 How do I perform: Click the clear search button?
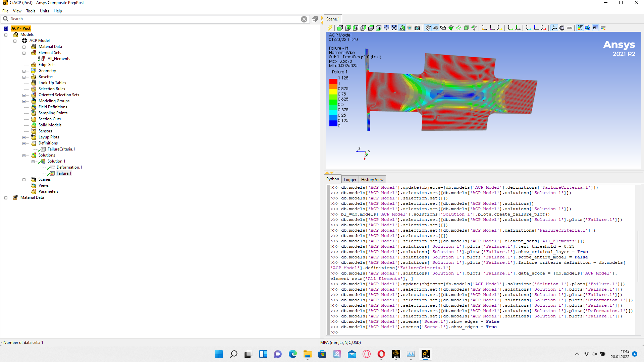(x=304, y=19)
